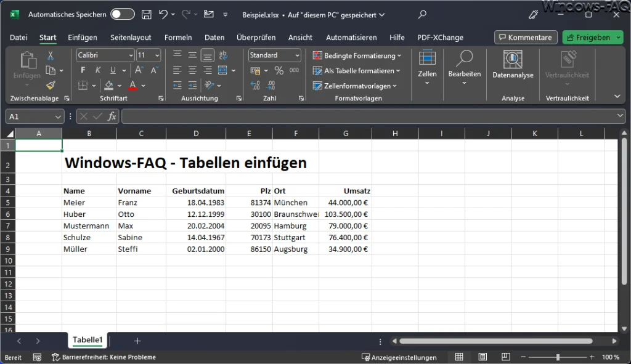631x364 pixels.
Task: Click the Save icon in title bar
Action: coord(147,15)
